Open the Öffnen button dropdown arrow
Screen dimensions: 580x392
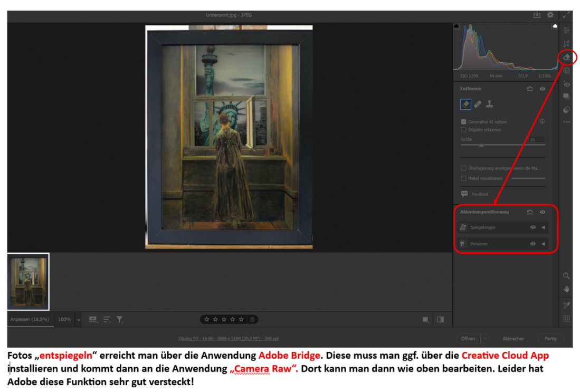coord(484,338)
